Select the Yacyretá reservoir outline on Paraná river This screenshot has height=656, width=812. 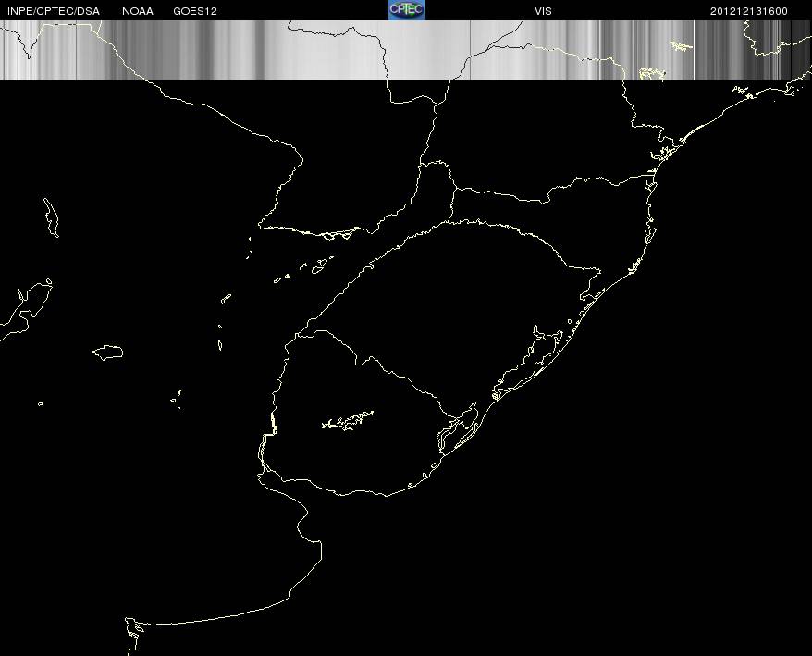pyautogui.click(x=336, y=234)
